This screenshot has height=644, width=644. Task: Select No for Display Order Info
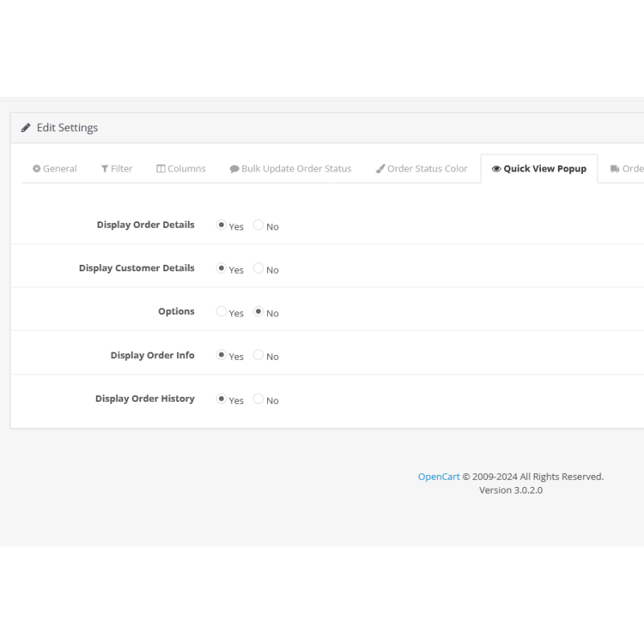click(258, 354)
